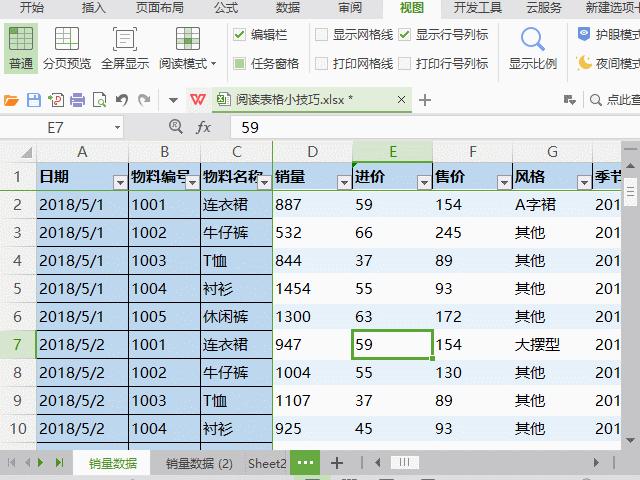Open the 插入 (Insert) ribbon tab
Screen dimensions: 640x480
point(93,8)
